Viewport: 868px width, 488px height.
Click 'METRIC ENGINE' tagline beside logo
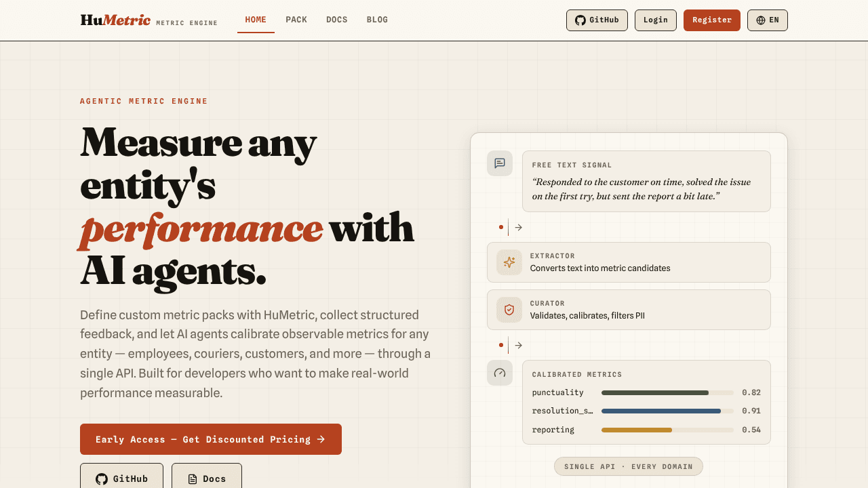186,23
